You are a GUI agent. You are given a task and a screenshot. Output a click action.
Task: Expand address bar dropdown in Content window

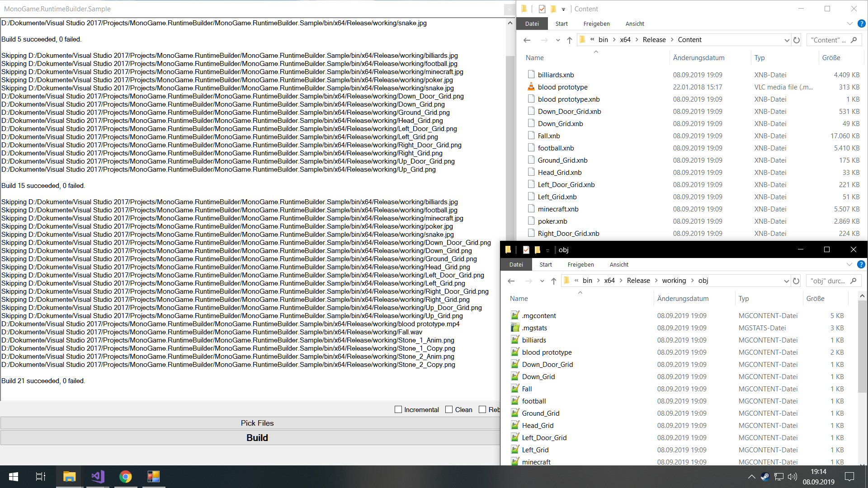point(787,40)
